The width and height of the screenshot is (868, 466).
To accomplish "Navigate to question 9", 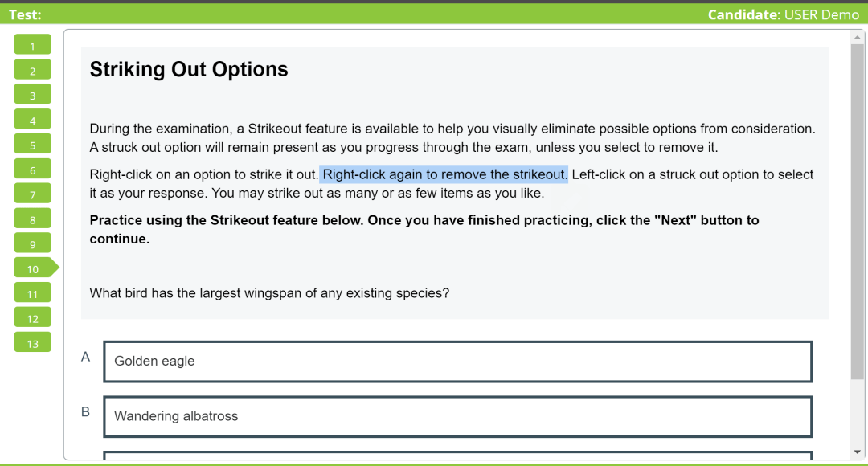I will (33, 243).
